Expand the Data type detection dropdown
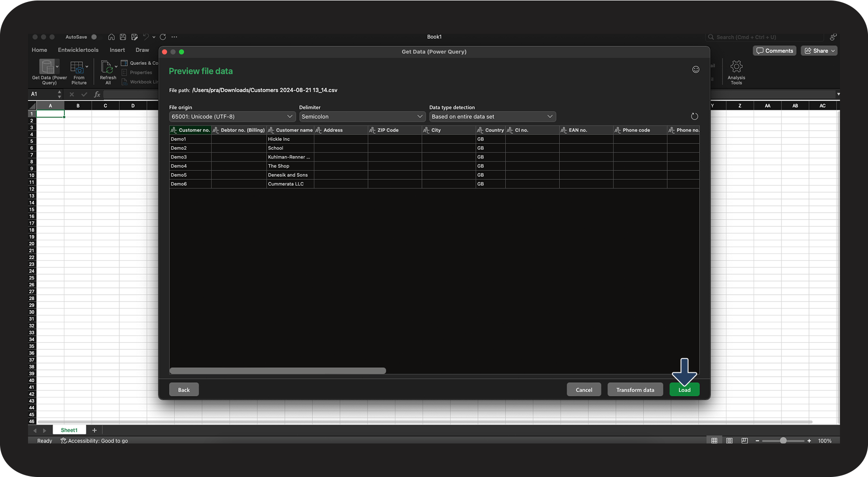This screenshot has width=868, height=477. 492,116
